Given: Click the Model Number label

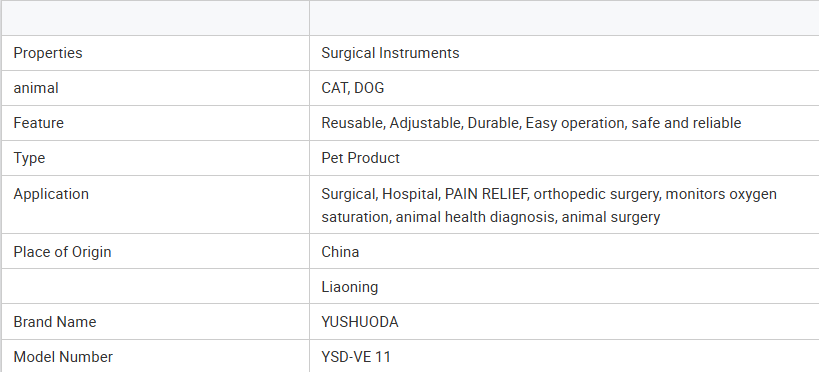Looking at the screenshot, I should [63, 357].
